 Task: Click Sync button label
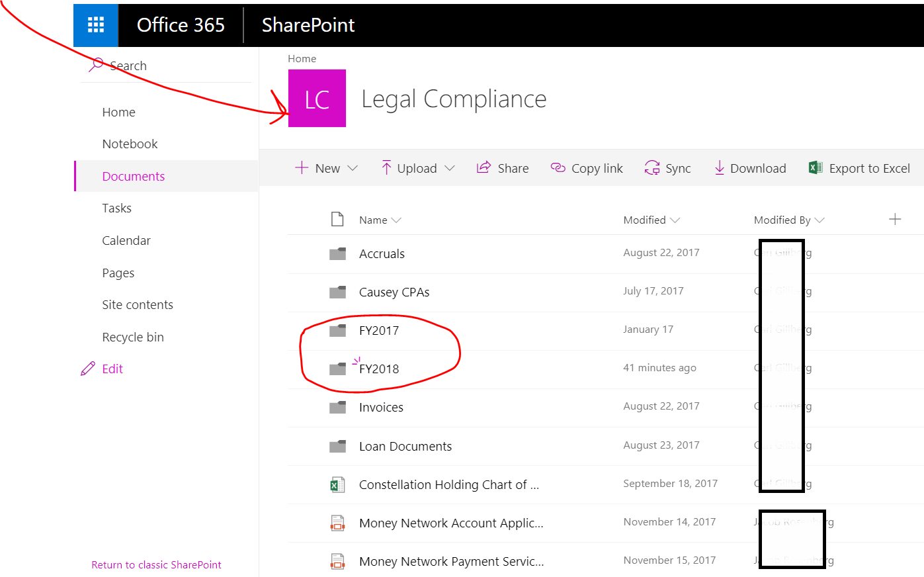(x=678, y=169)
